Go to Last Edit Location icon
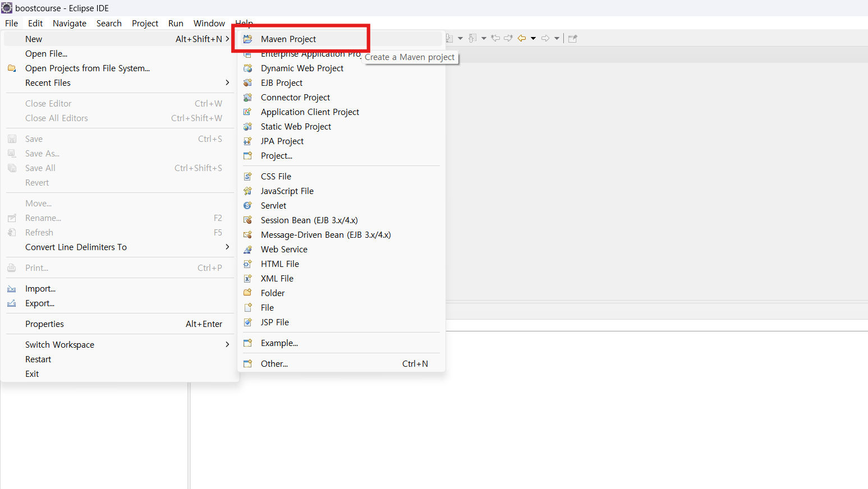 (495, 38)
